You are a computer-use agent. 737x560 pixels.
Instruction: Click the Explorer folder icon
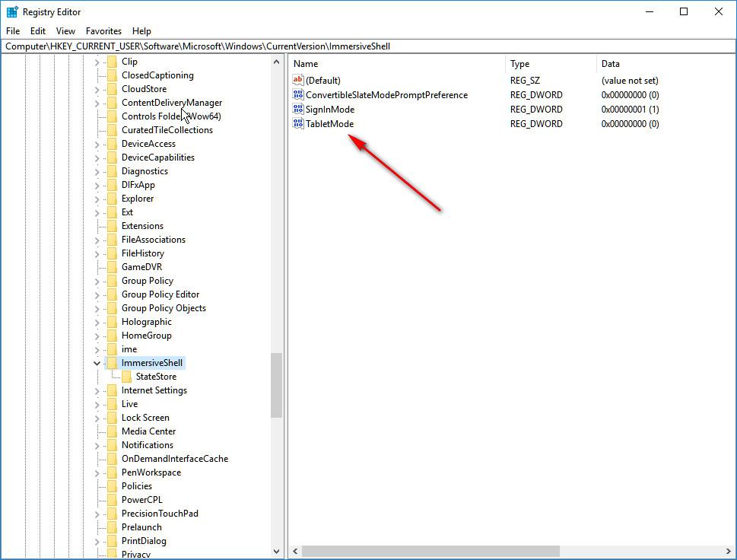click(112, 199)
